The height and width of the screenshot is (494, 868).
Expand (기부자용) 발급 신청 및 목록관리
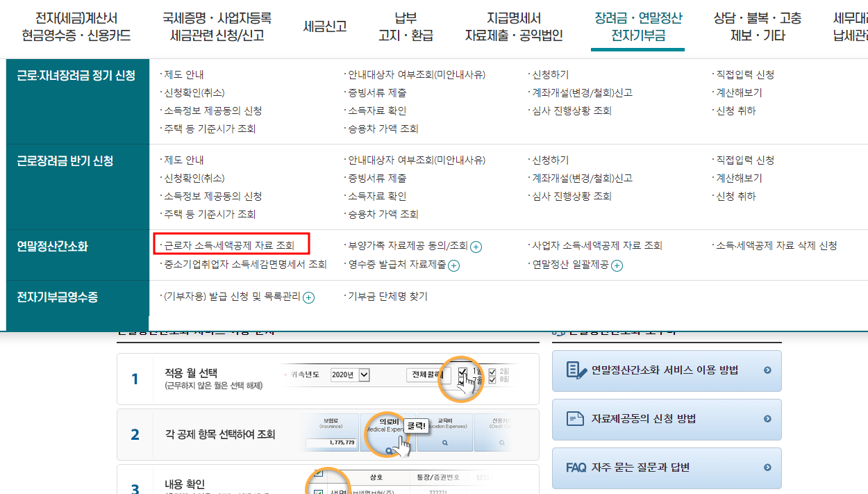(307, 297)
